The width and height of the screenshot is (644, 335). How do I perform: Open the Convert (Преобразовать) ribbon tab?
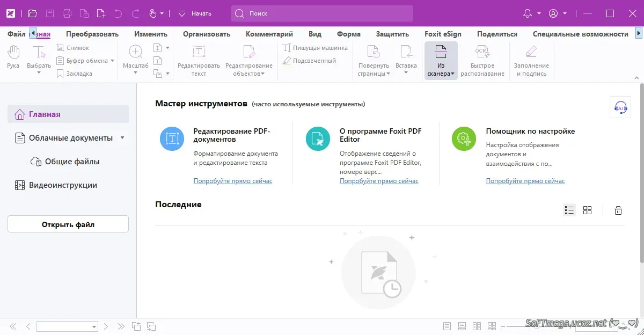click(92, 34)
